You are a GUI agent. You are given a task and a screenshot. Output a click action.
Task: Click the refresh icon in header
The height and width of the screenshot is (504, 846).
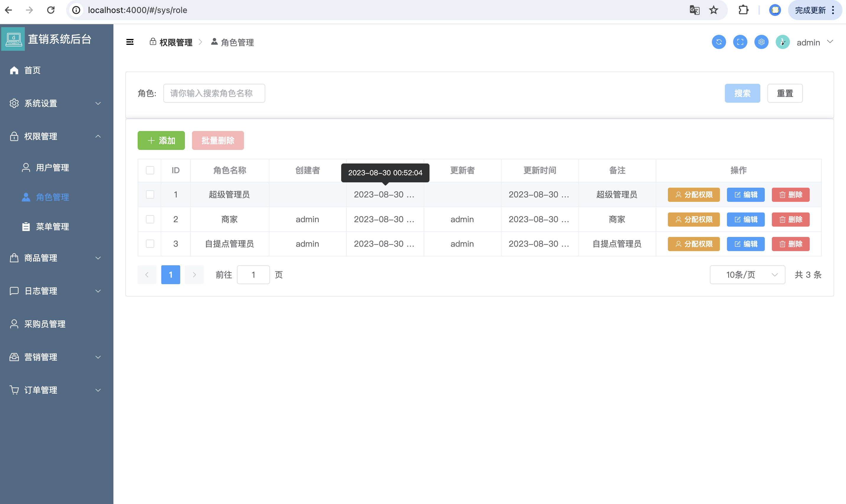719,42
